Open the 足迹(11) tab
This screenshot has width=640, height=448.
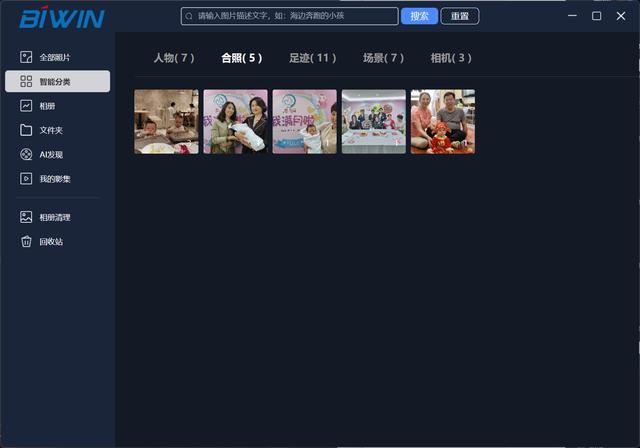point(313,58)
